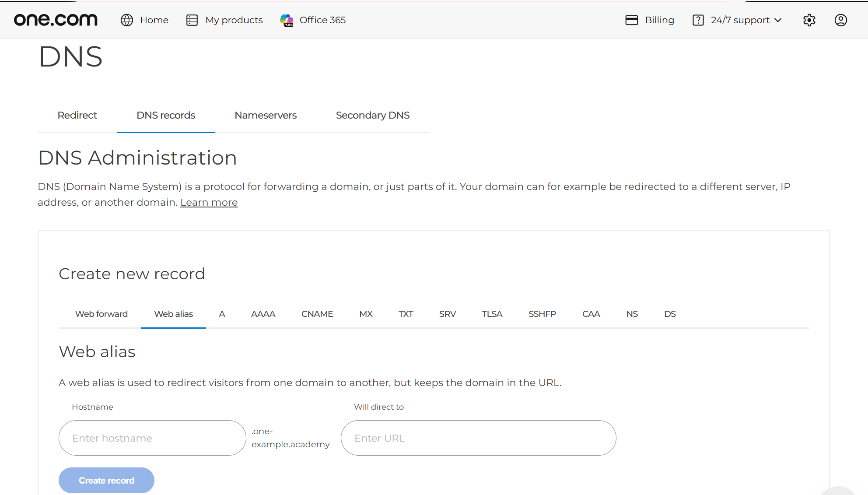Expand the 24/7 support dropdown chevron
Screen dimensions: 868x495
click(x=778, y=20)
